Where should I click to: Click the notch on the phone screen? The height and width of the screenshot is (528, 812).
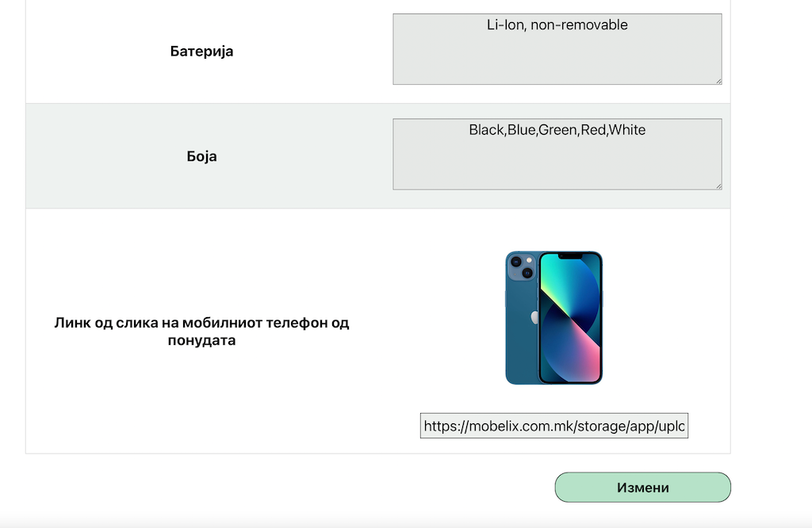click(x=569, y=257)
